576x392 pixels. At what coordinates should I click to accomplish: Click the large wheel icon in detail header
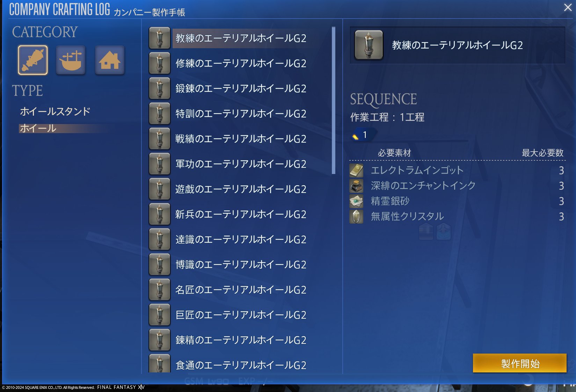[369, 45]
